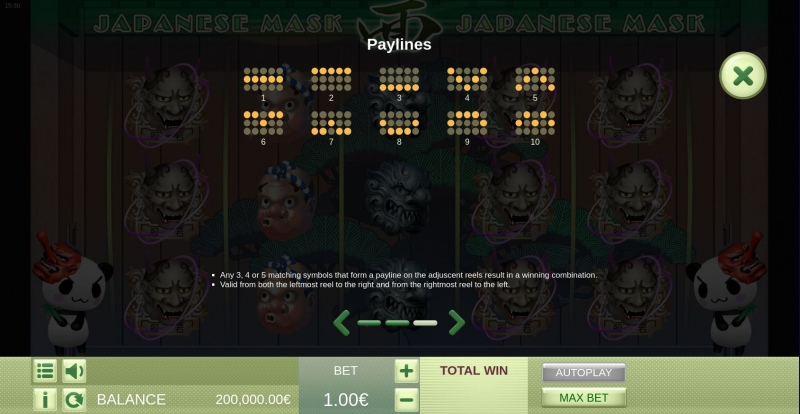Click the right panda mascot

(728, 294)
